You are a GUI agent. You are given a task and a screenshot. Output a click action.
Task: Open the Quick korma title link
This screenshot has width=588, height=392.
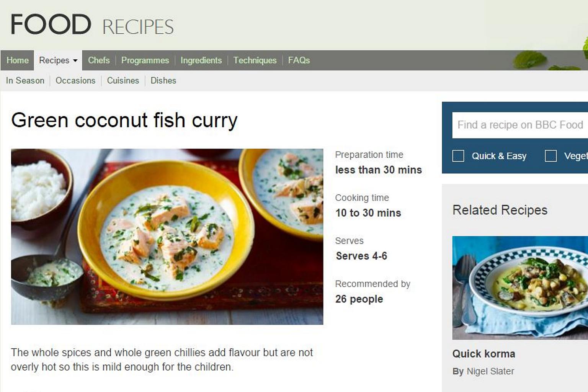484,354
